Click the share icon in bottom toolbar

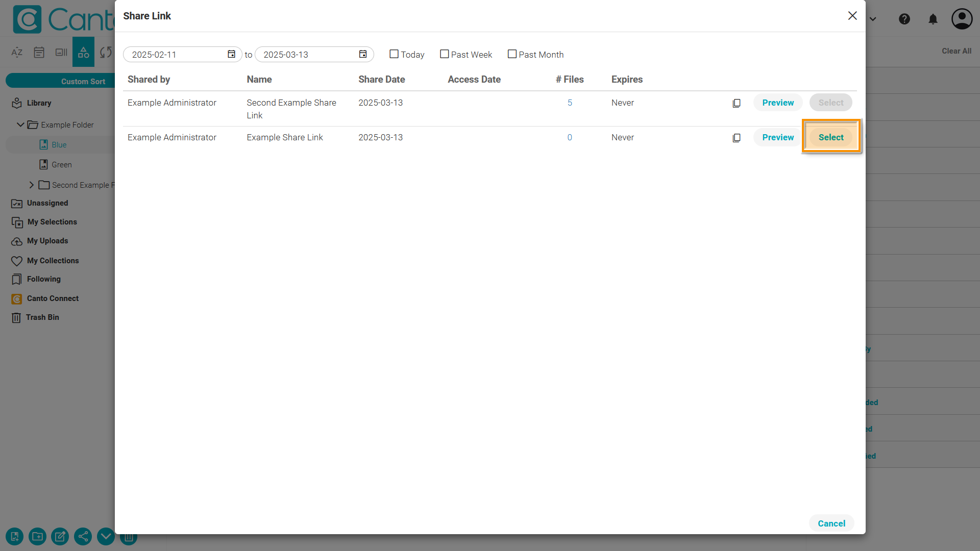[x=83, y=536]
